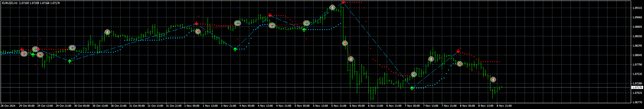Screen dimensions: 644x109
Task: Click the 4 Nov 05:00 time label
Action: pyautogui.click(x=247, y=106)
